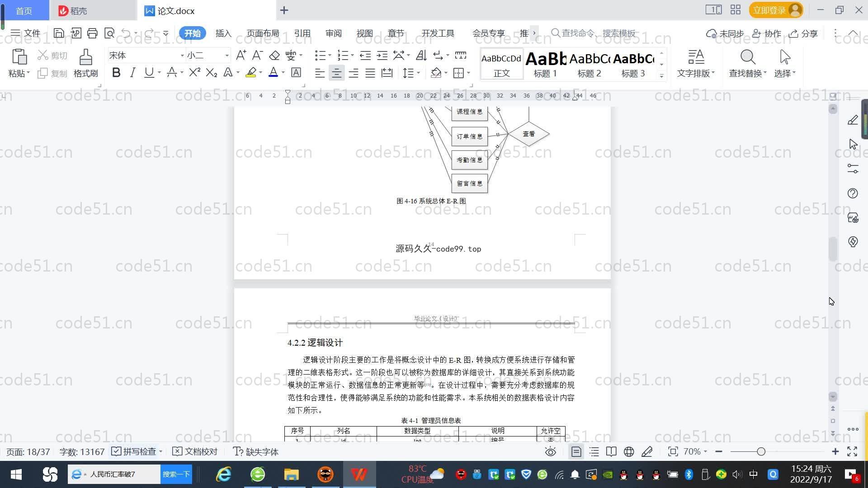Enable reading mode book icon
The height and width of the screenshot is (488, 868).
pyautogui.click(x=611, y=452)
